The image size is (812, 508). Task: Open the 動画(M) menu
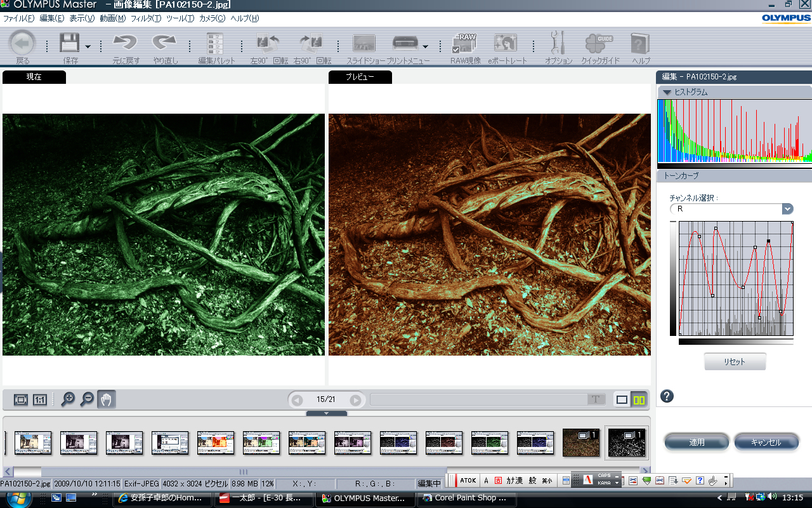(x=112, y=18)
